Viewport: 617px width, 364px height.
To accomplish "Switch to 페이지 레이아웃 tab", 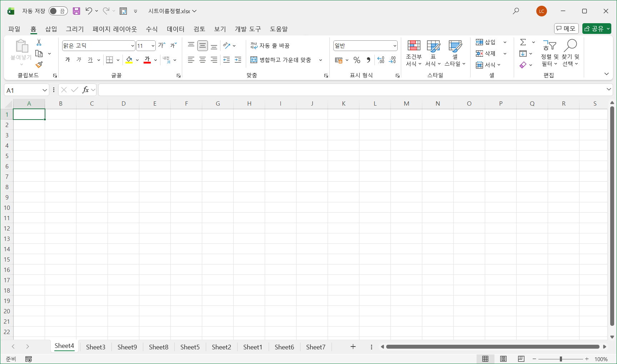I will coord(115,29).
